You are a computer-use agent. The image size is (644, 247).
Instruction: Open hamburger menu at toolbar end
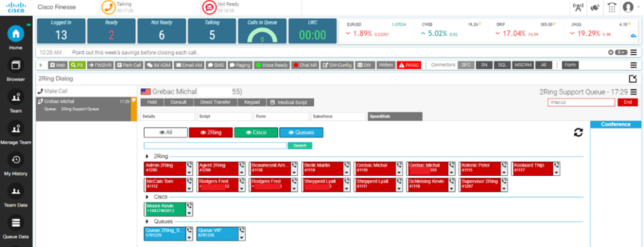633,65
